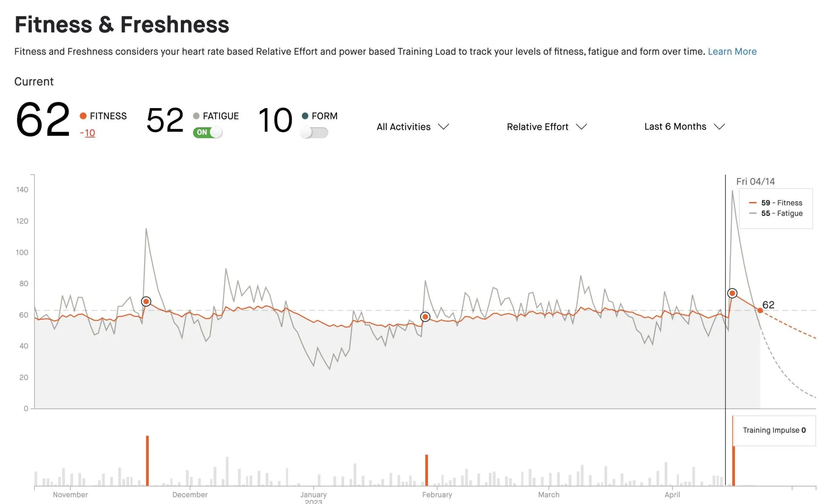Click the circled marker near February
Viewport: 835px width, 504px height.
(425, 317)
